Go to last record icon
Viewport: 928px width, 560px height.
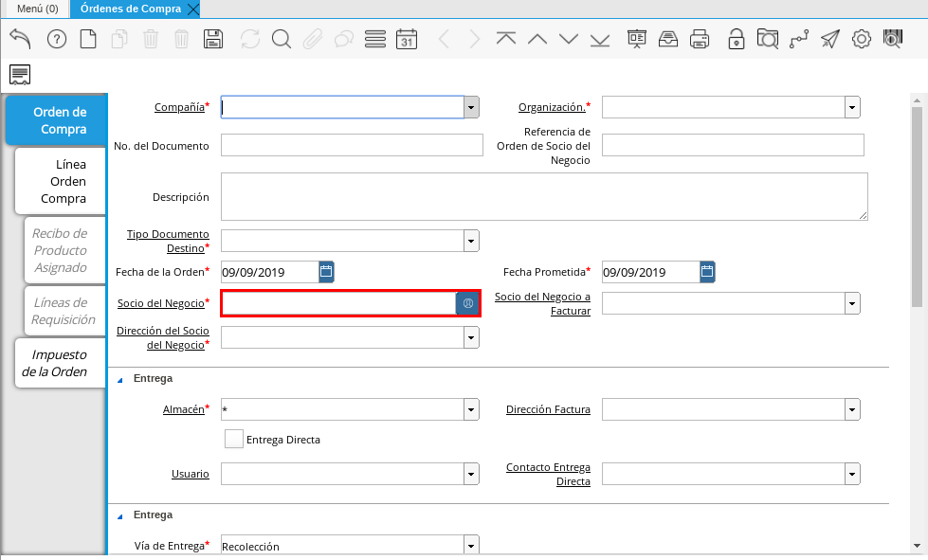[x=600, y=40]
